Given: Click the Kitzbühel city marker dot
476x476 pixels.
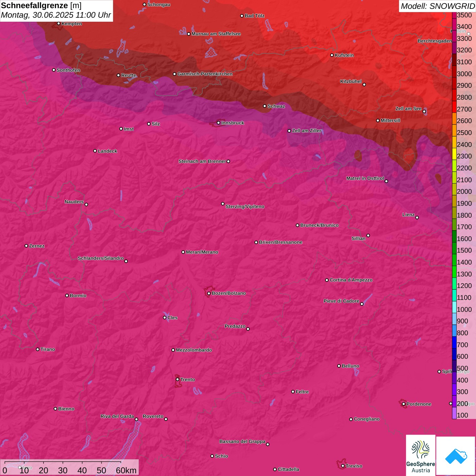Looking at the screenshot, I should click(x=364, y=84).
